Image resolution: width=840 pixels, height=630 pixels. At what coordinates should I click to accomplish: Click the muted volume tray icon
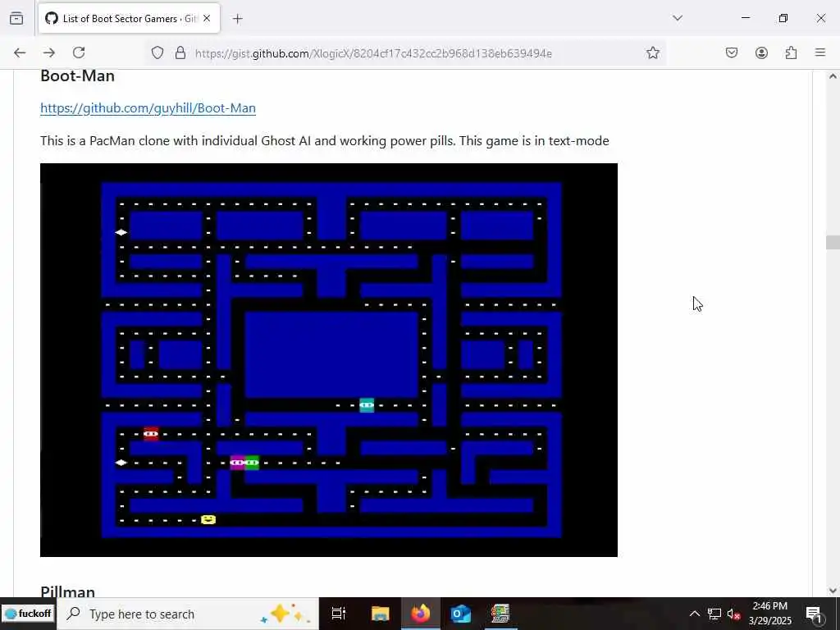(x=734, y=614)
